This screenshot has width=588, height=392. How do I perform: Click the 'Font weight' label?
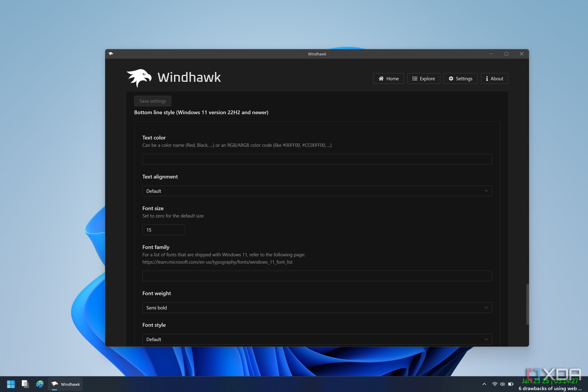pyautogui.click(x=156, y=293)
